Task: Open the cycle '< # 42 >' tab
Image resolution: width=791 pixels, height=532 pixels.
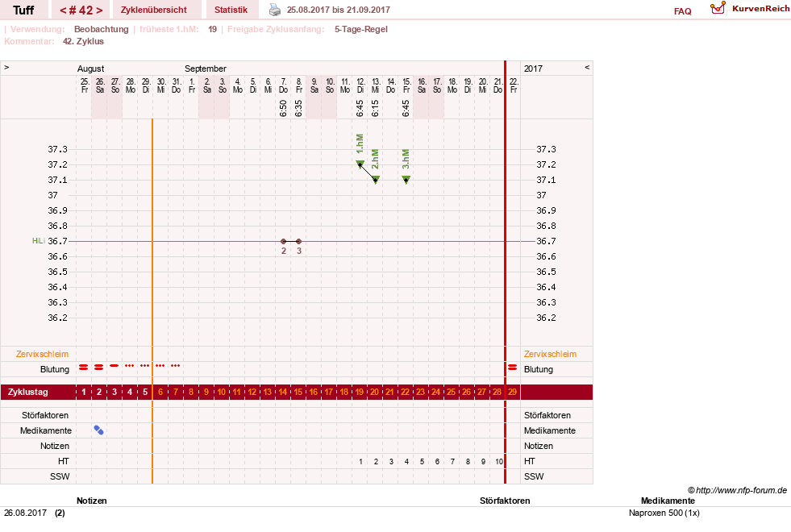Action: tap(81, 10)
